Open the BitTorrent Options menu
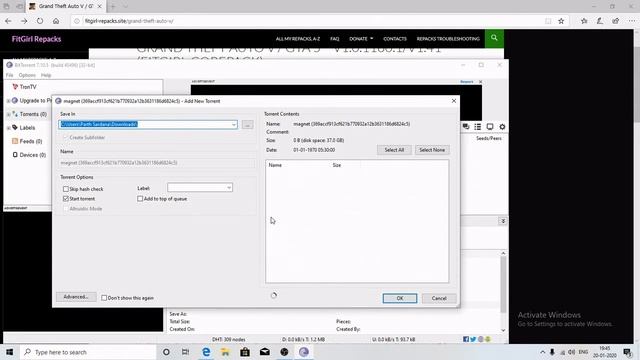 point(27,76)
